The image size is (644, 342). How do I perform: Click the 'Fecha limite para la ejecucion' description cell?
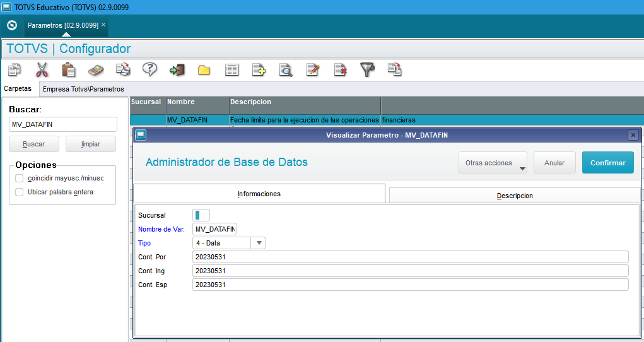305,120
